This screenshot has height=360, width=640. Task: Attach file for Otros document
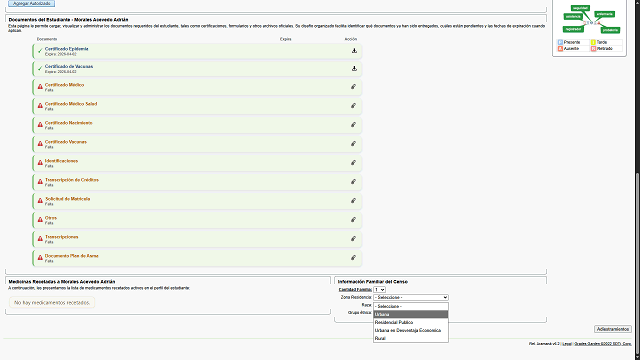(x=353, y=220)
